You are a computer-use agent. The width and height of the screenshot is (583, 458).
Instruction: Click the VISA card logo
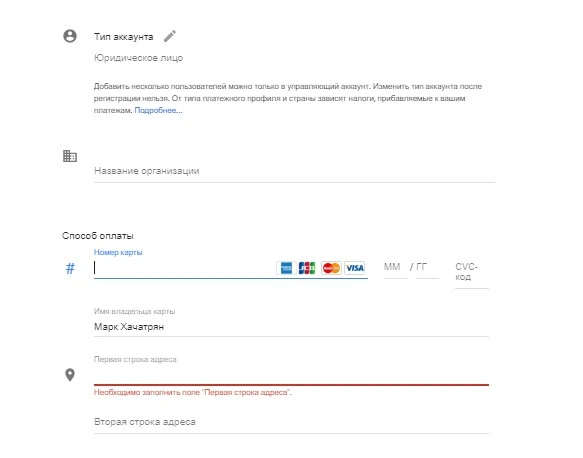coord(355,268)
